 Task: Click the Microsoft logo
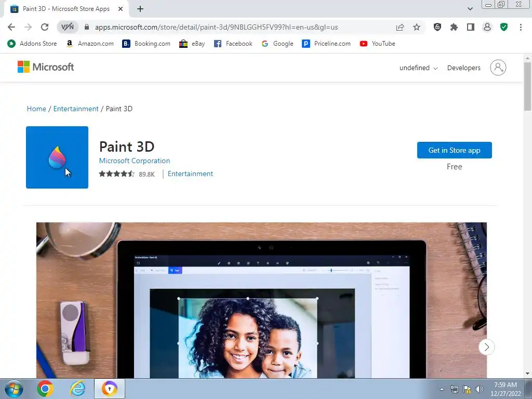coord(46,67)
